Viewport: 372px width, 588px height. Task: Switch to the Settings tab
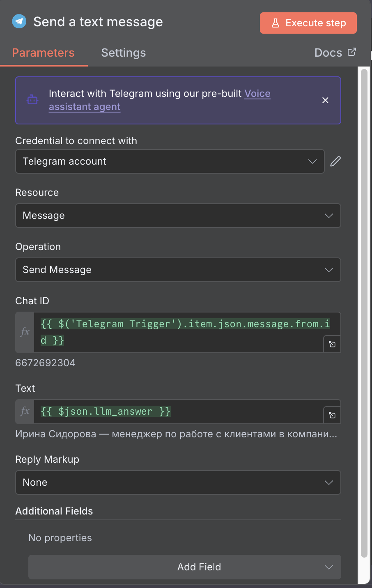(123, 53)
